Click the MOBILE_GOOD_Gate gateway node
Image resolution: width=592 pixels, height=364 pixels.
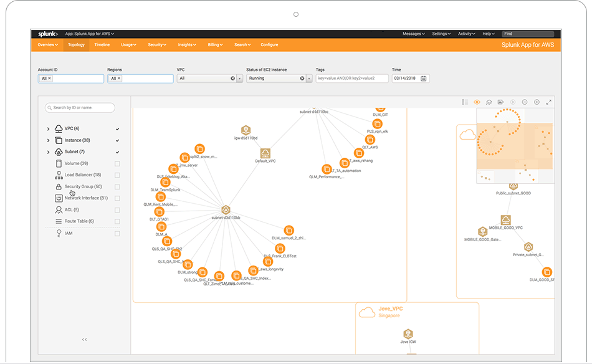(x=482, y=231)
